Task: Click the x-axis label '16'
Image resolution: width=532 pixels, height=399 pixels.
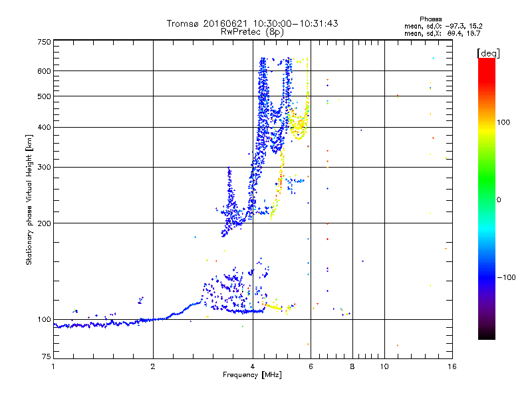Action: pos(452,366)
